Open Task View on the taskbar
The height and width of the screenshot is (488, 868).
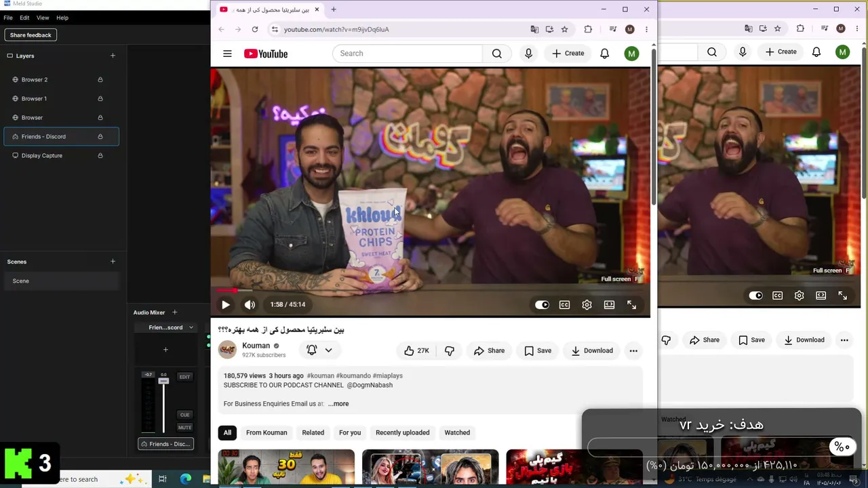click(x=162, y=479)
